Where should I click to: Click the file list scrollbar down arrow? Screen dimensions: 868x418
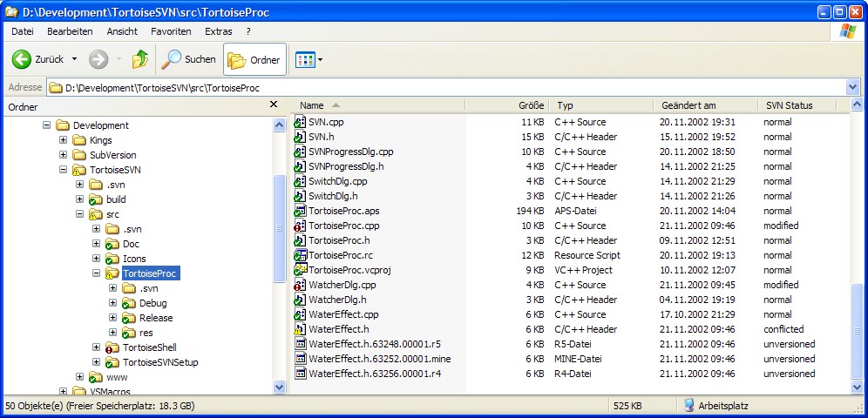(856, 387)
